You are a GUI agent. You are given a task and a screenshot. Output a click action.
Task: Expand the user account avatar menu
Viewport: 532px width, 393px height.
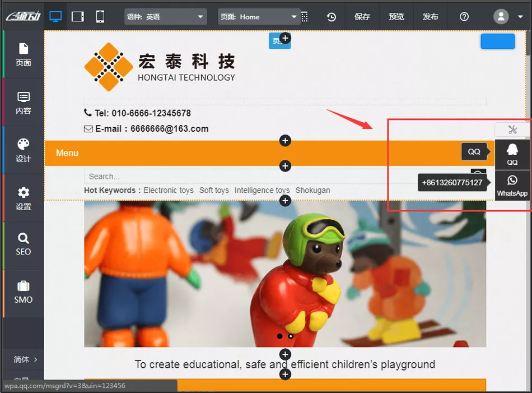coord(508,17)
